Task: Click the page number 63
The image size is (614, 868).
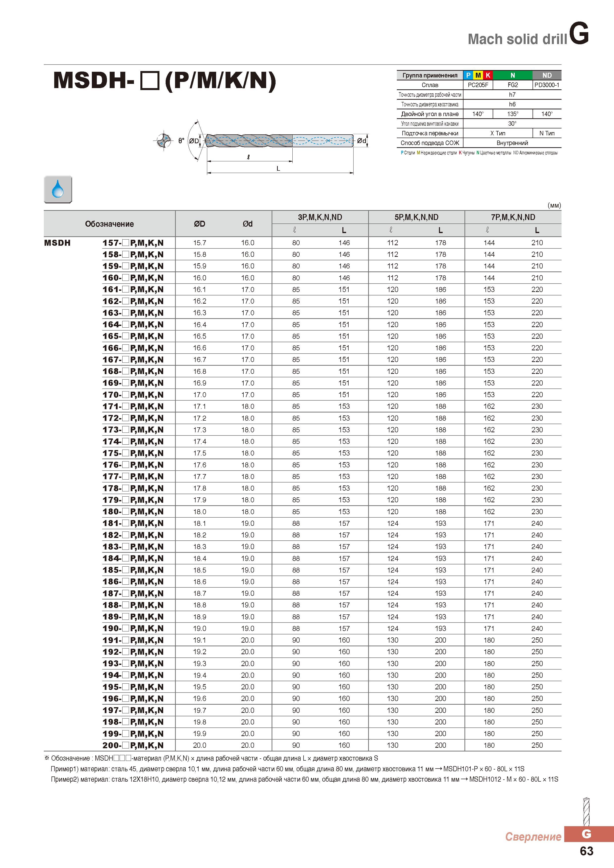Action: (x=587, y=851)
